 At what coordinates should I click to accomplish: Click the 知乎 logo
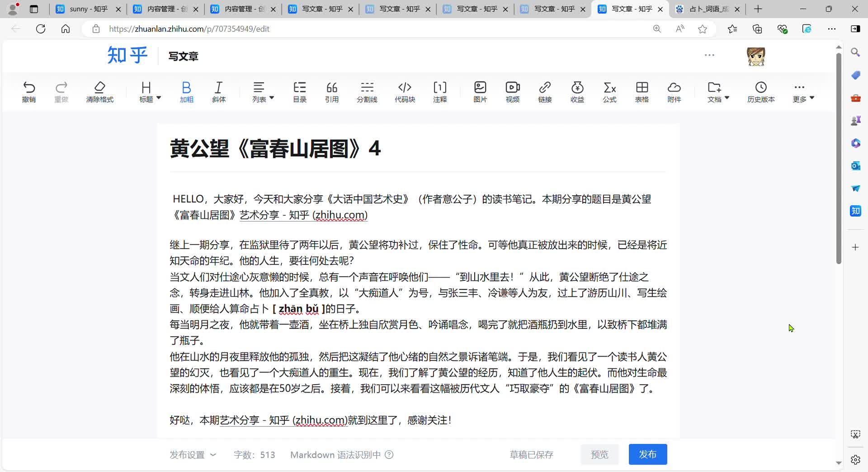click(x=127, y=56)
